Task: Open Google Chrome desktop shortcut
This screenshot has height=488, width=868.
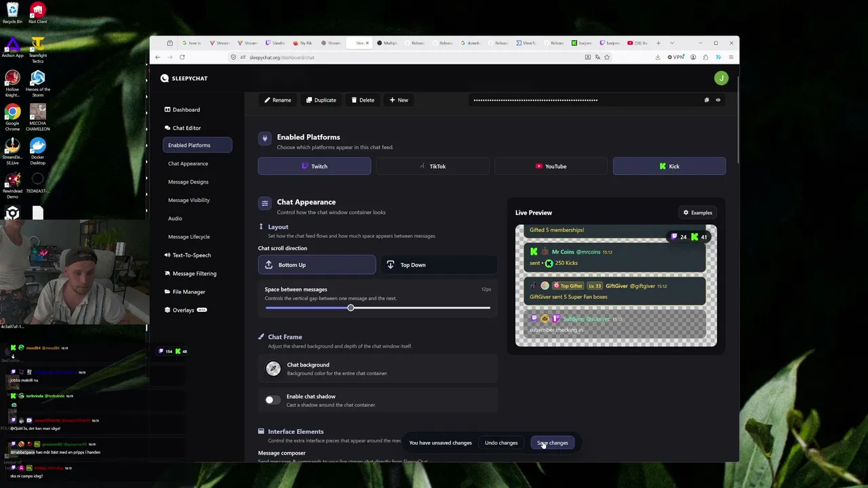Action: coord(12,117)
